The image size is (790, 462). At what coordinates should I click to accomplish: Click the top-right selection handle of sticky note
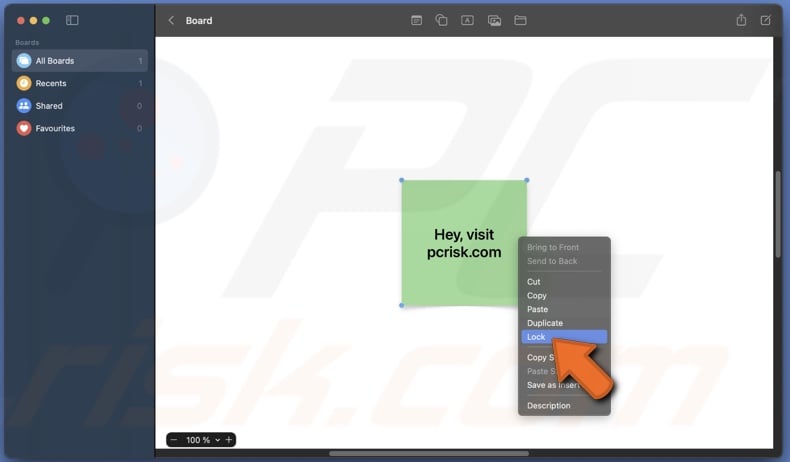click(527, 180)
